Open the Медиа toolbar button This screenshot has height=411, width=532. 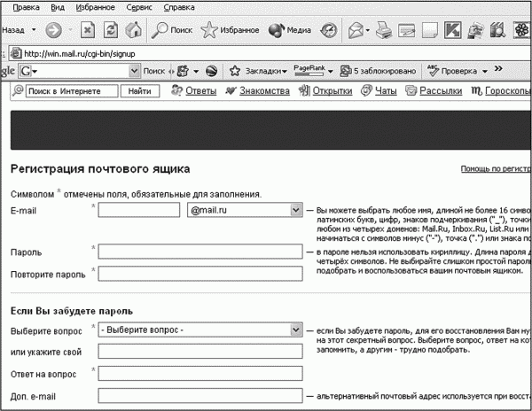[289, 30]
